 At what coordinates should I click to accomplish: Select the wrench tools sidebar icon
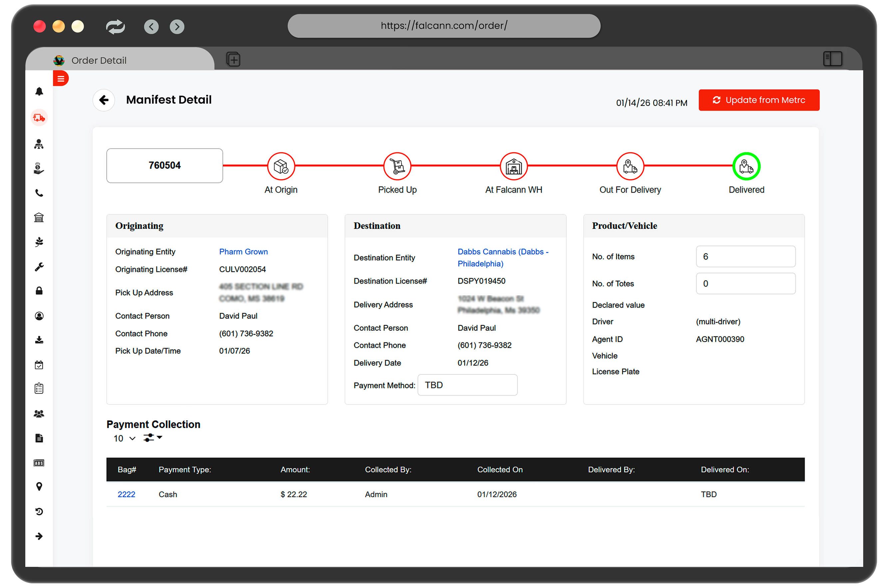point(39,267)
